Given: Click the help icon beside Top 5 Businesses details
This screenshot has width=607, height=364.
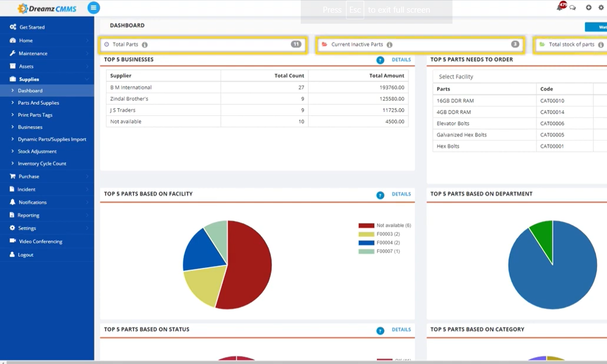Looking at the screenshot, I should coord(380,60).
